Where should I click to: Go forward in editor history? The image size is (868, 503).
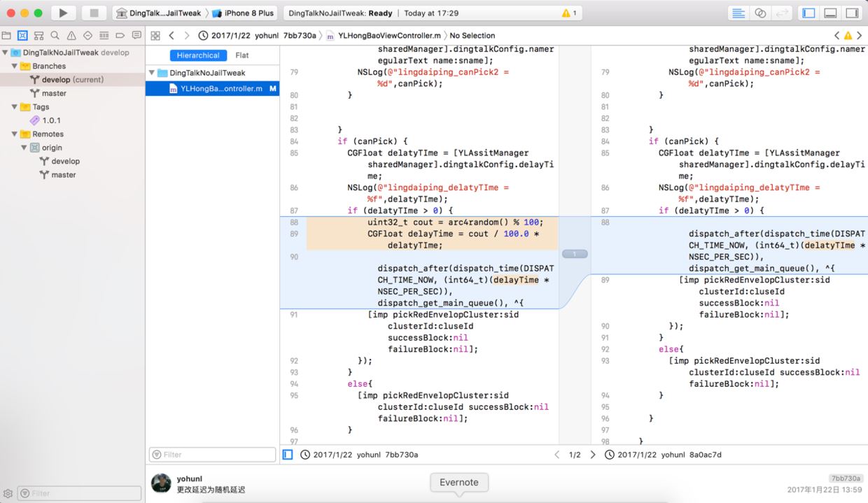(186, 35)
